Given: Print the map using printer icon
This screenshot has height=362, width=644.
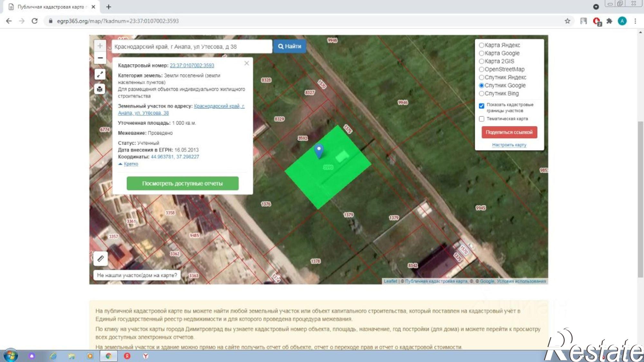Looking at the screenshot, I should pyautogui.click(x=100, y=89).
